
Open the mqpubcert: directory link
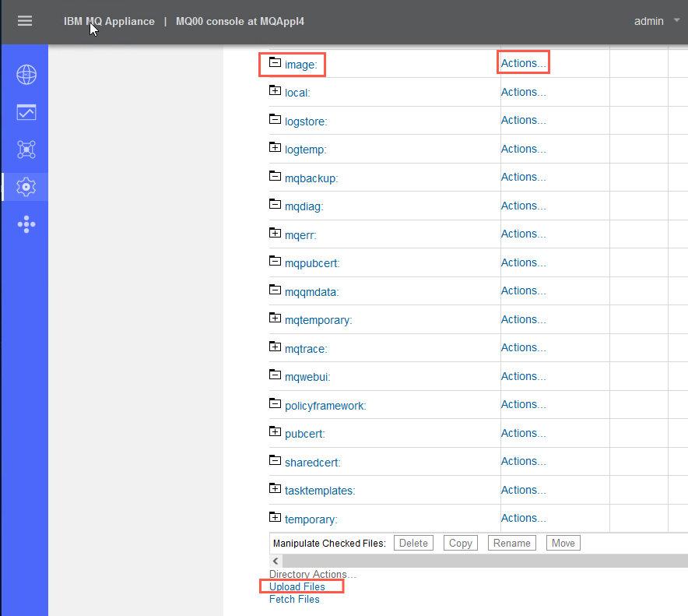click(312, 263)
